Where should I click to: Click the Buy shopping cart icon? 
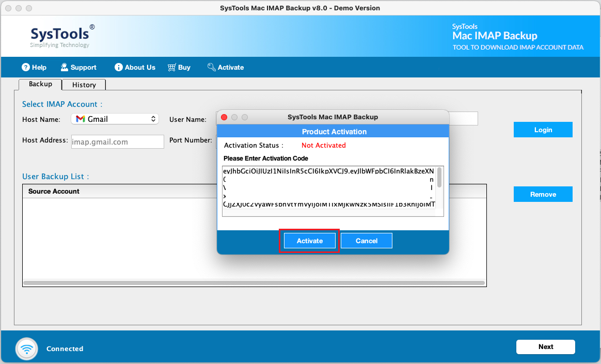point(172,68)
